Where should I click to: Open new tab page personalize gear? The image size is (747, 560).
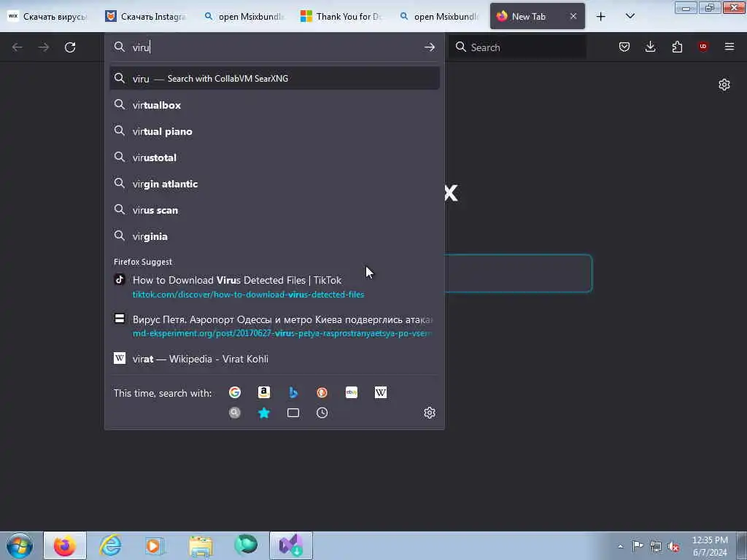[x=724, y=85]
